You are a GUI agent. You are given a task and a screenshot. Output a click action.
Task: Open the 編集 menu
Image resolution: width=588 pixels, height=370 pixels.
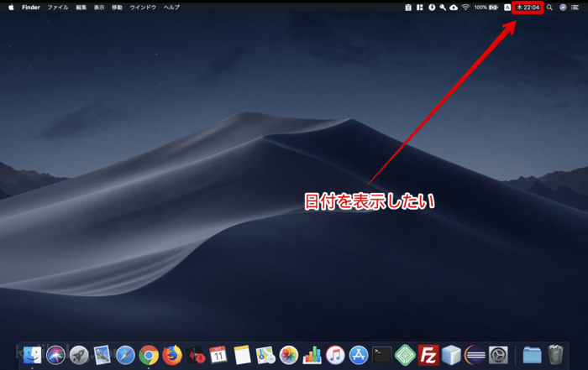pyautogui.click(x=81, y=7)
